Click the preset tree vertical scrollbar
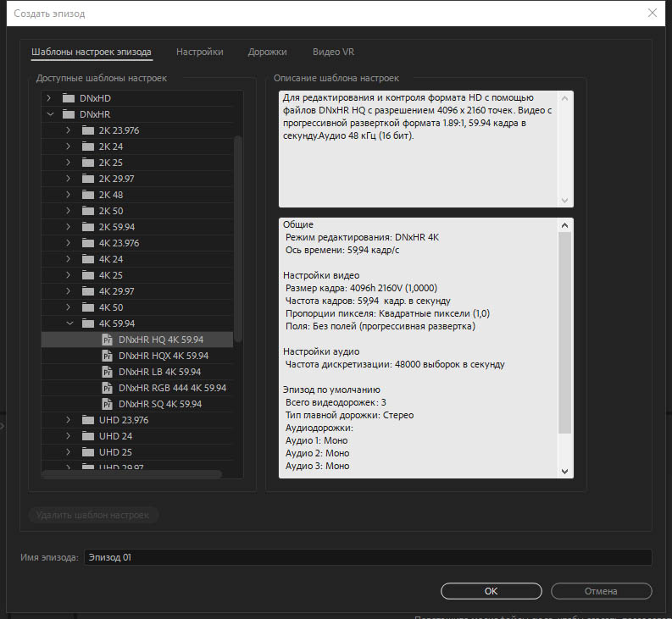 point(238,239)
